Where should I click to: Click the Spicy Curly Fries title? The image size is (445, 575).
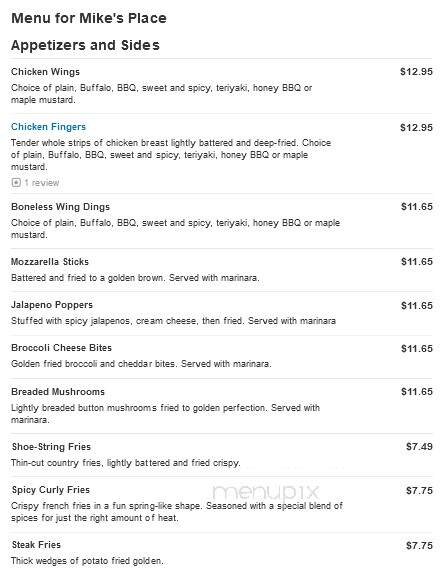click(51, 490)
